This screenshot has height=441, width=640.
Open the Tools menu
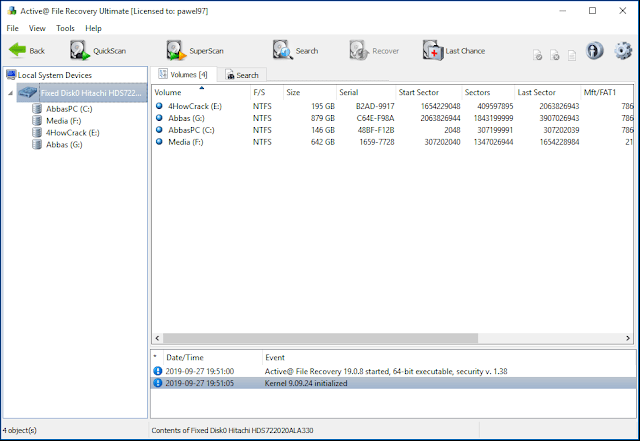[x=65, y=28]
